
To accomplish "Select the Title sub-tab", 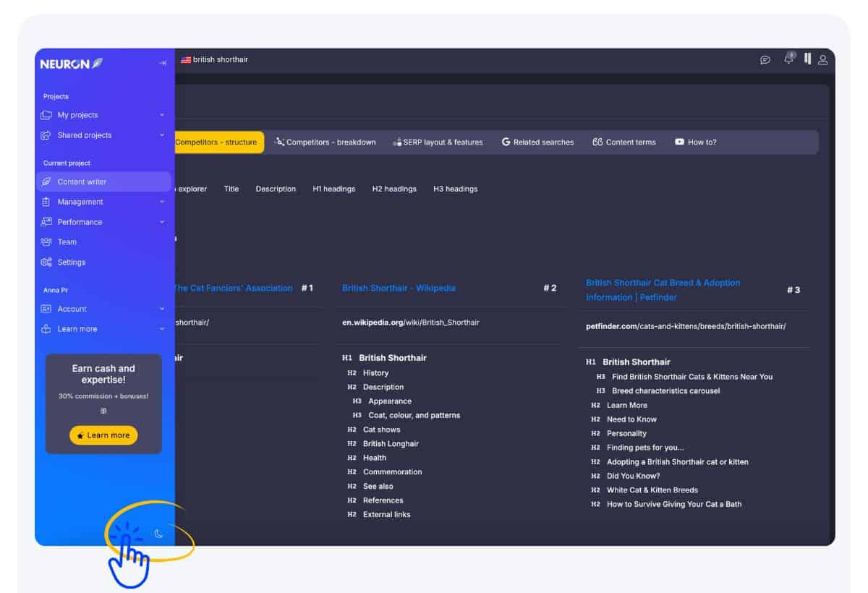I will click(x=231, y=189).
